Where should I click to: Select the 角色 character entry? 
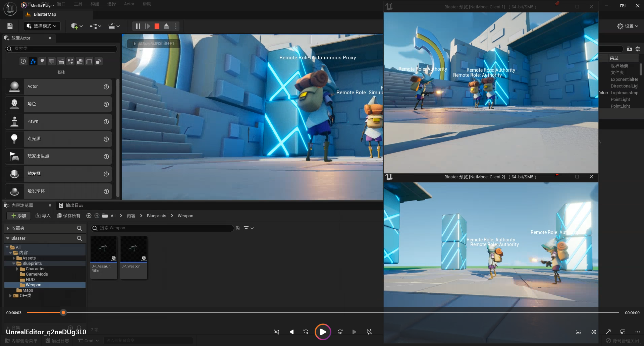[58, 104]
